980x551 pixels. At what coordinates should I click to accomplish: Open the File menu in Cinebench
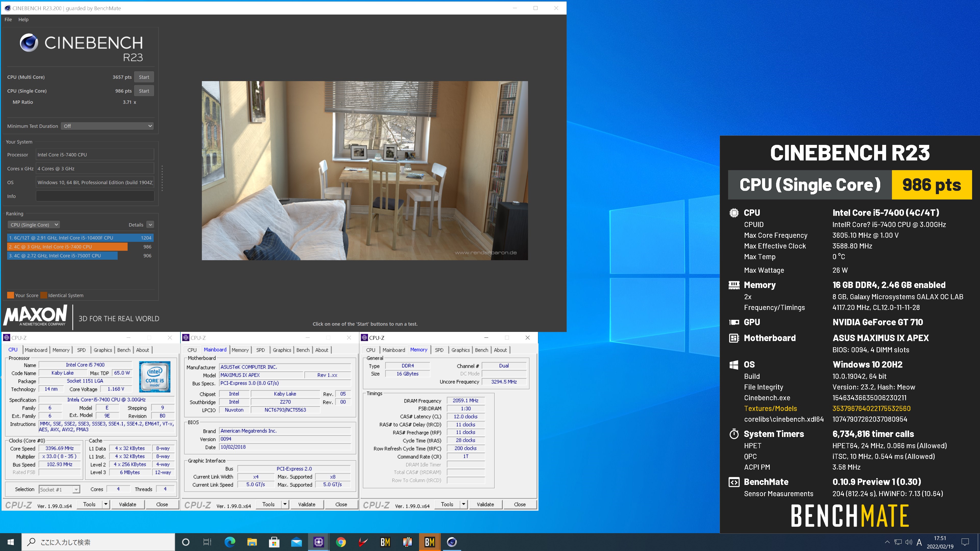[x=8, y=19]
